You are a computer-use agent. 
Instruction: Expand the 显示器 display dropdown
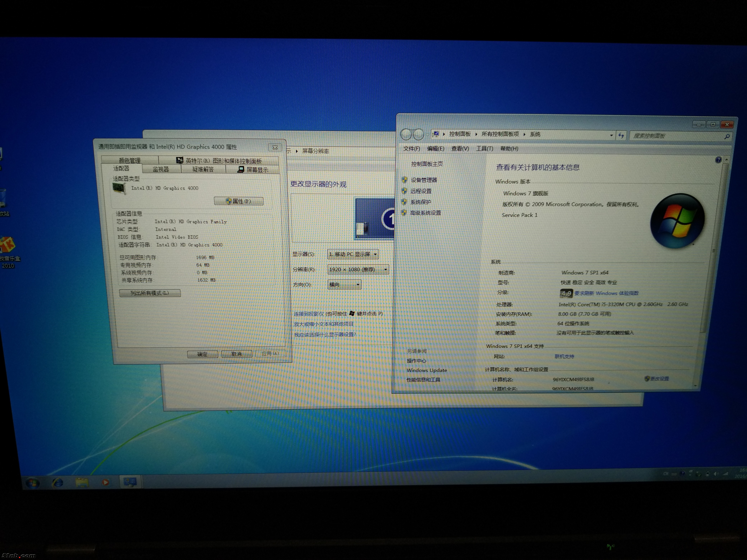click(x=353, y=254)
